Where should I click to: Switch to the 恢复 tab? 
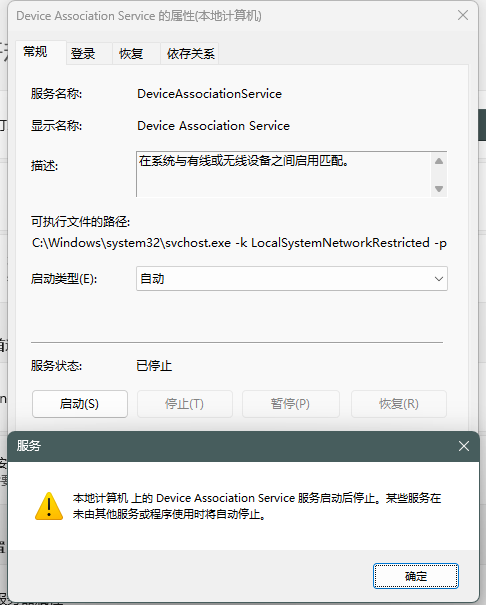[x=131, y=54]
